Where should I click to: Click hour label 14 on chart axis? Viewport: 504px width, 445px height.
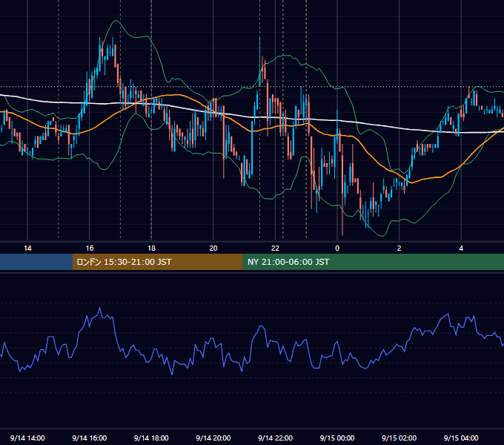pyautogui.click(x=27, y=248)
